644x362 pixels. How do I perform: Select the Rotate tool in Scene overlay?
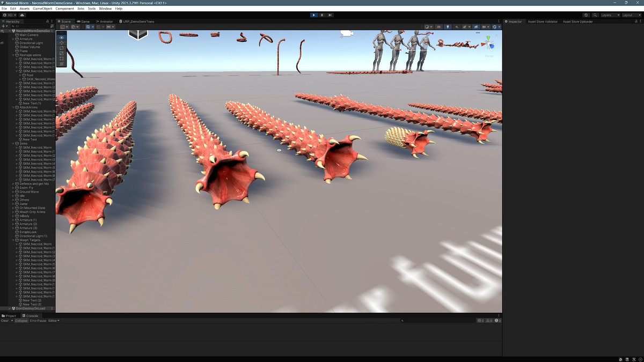coord(62,48)
